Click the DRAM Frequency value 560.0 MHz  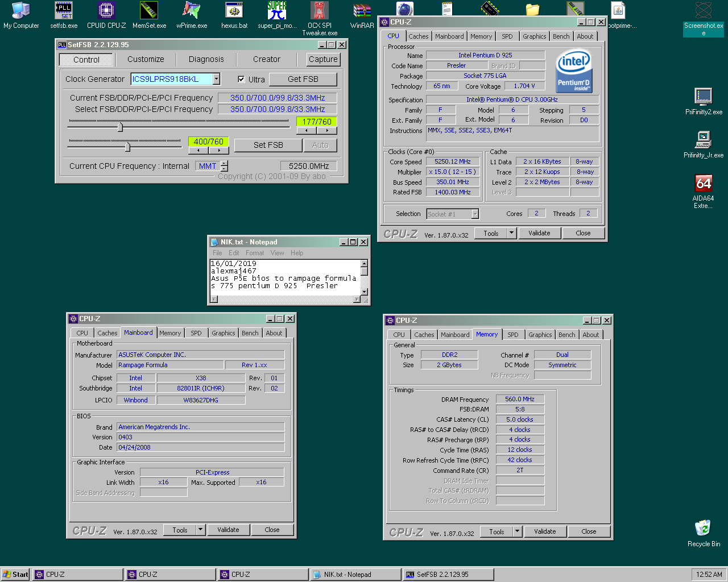pyautogui.click(x=520, y=399)
